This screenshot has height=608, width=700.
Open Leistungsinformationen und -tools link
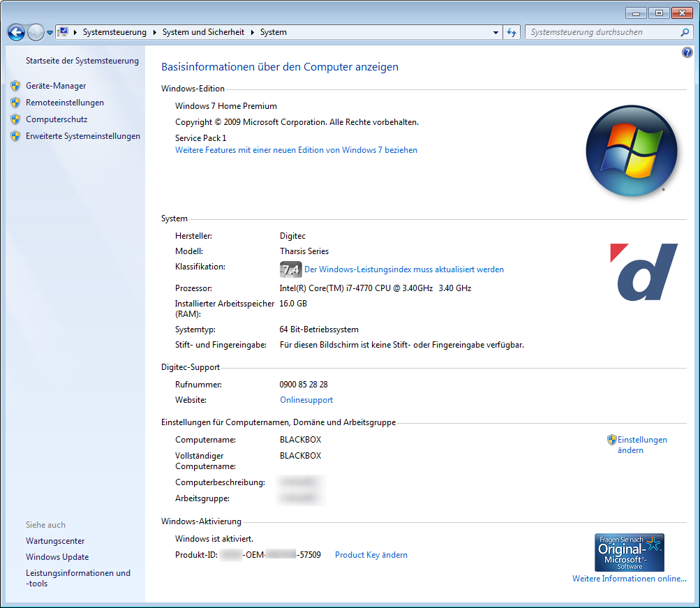click(78, 578)
